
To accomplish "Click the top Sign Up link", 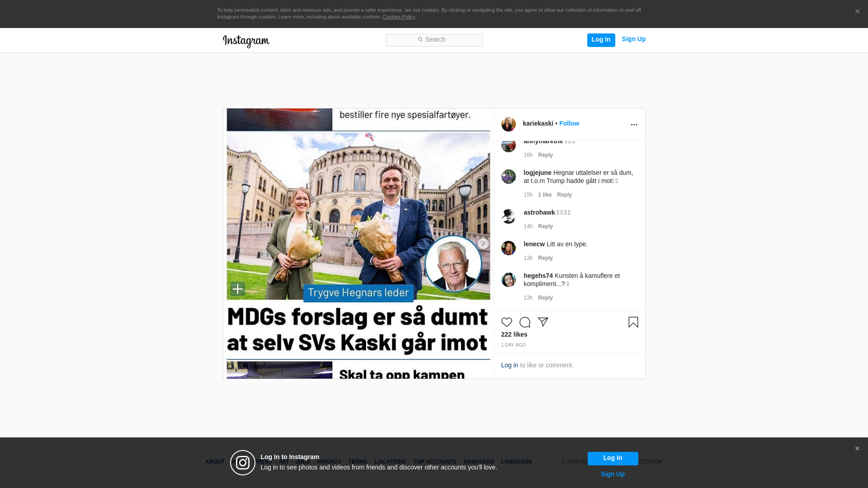I will (x=633, y=39).
